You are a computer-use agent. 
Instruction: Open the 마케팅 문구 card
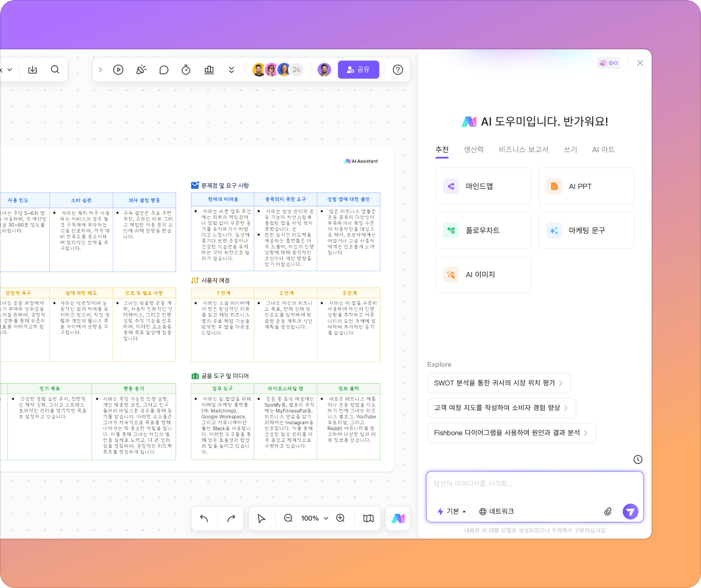[586, 230]
